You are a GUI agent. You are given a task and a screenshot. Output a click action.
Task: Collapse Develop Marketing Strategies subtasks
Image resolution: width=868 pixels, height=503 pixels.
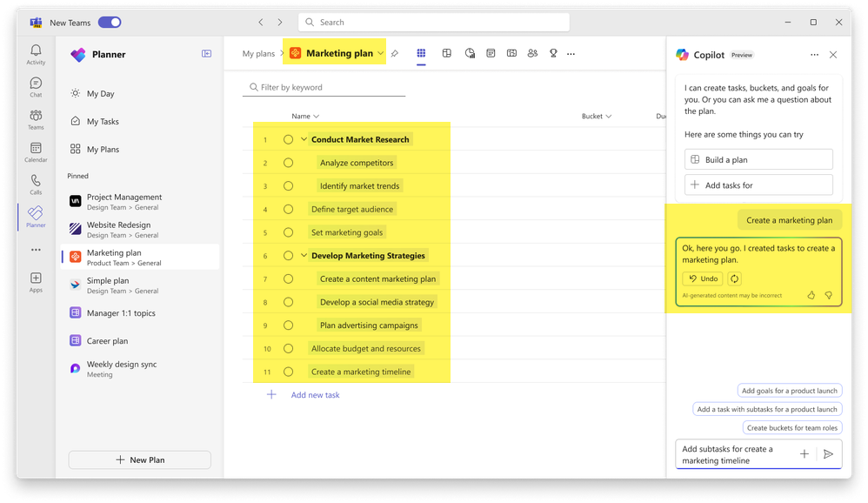point(304,256)
